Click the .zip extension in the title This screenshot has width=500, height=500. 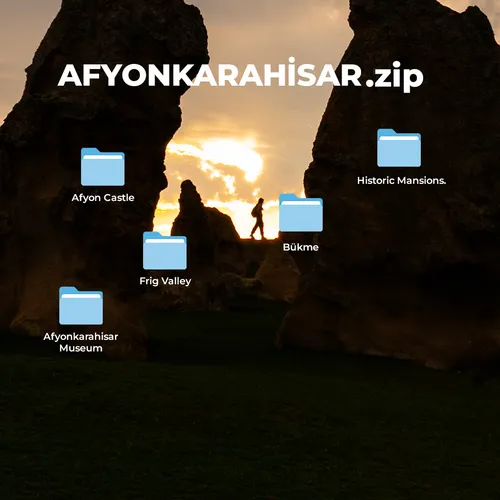click(395, 77)
